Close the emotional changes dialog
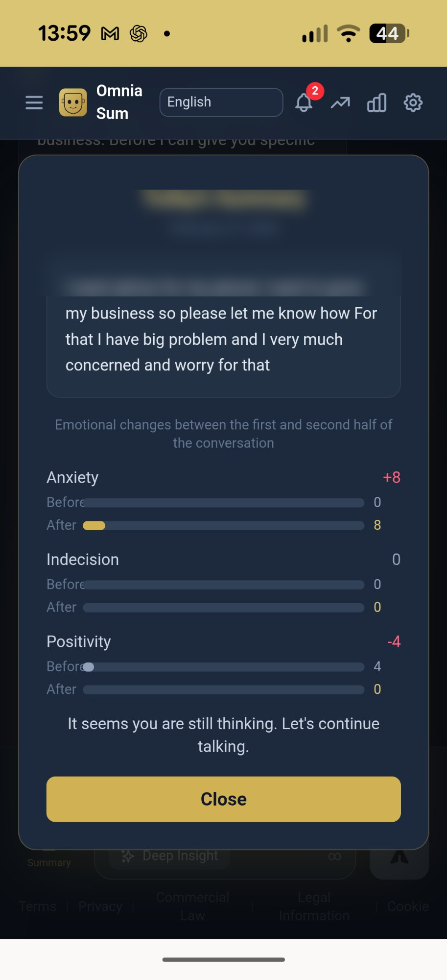447x980 pixels. [224, 799]
